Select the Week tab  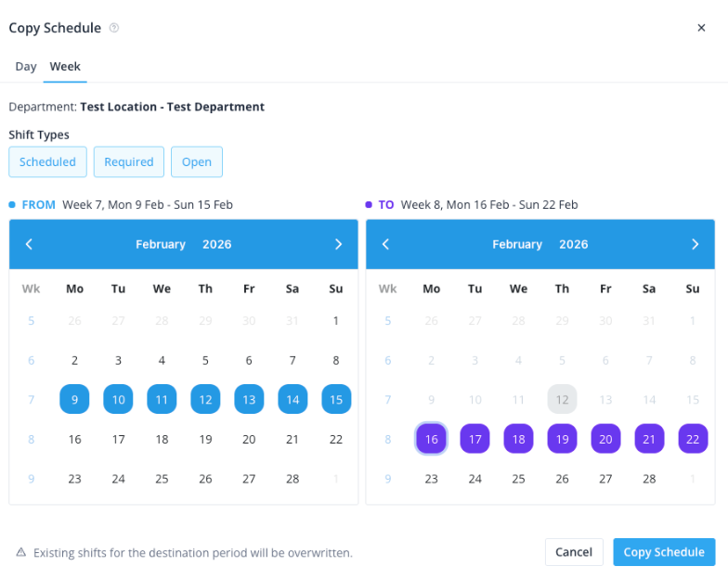pyautogui.click(x=65, y=67)
